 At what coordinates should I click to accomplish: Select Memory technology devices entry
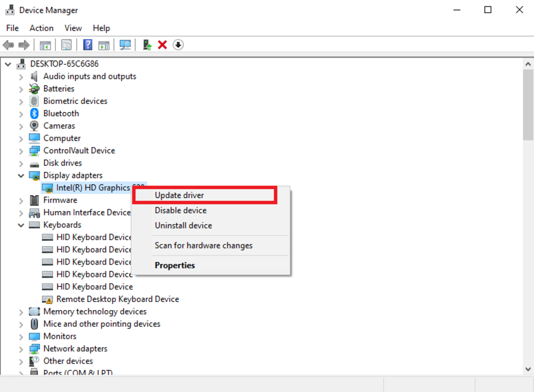(x=95, y=311)
